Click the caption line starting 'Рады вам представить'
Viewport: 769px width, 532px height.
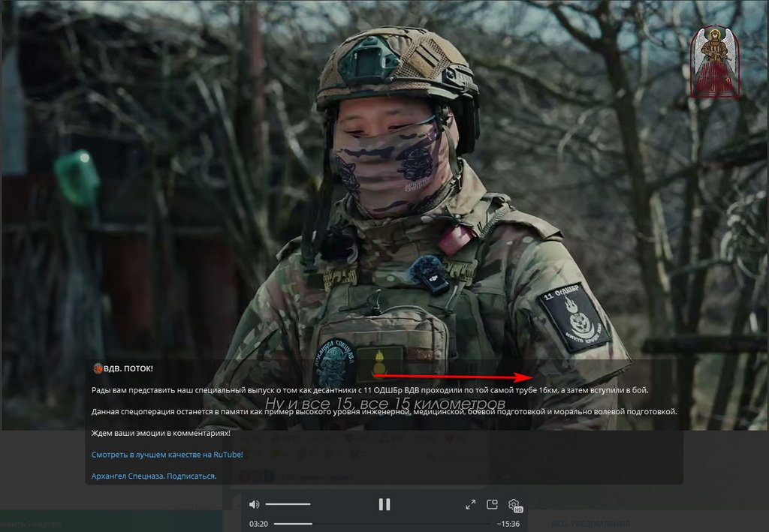[369, 390]
